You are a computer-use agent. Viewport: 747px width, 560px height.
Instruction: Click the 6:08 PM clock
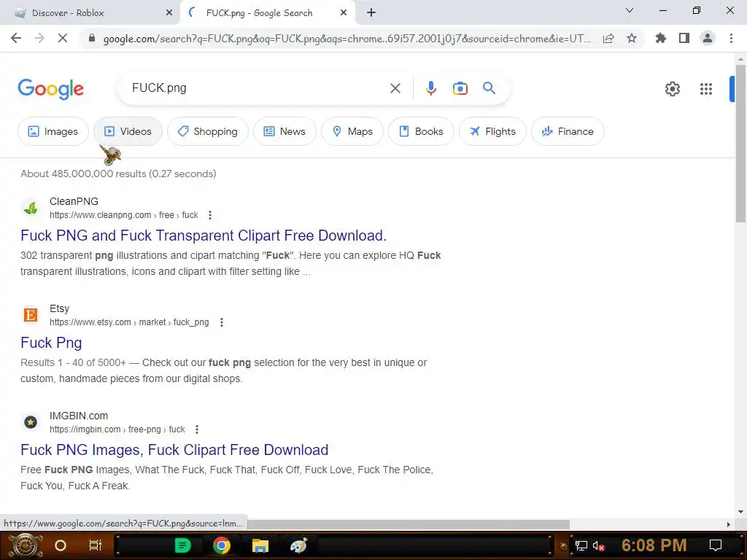(654, 545)
